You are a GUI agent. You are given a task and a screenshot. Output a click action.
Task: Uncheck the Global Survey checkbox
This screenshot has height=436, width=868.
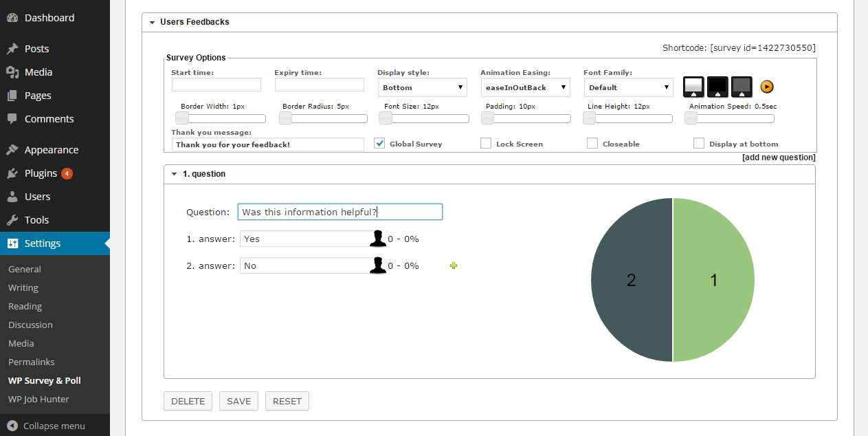(x=379, y=143)
